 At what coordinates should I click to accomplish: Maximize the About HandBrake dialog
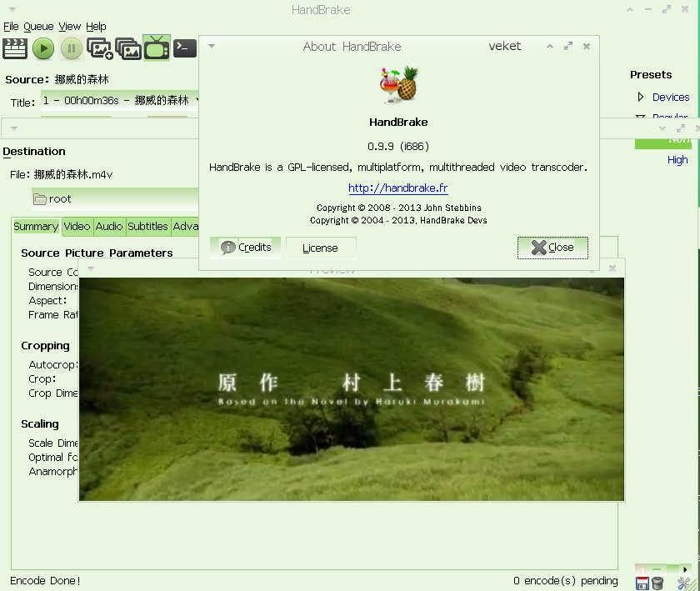click(567, 46)
